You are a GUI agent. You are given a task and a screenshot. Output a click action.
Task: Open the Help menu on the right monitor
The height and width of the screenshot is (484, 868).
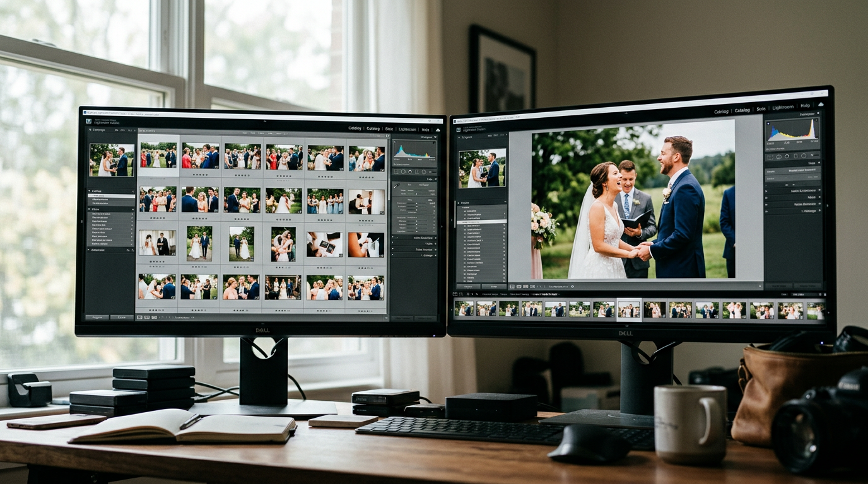(x=805, y=106)
